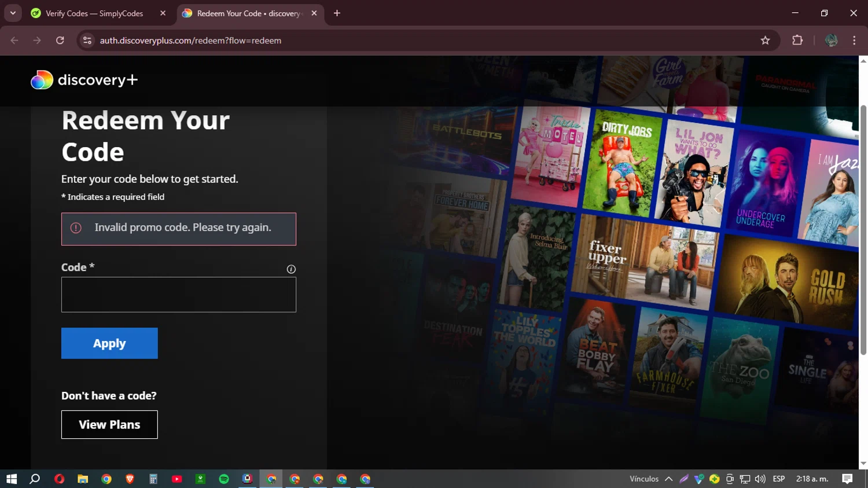The height and width of the screenshot is (488, 868).
Task: Switch to the Verify Codes SimplyCodes tab
Action: coord(94,13)
